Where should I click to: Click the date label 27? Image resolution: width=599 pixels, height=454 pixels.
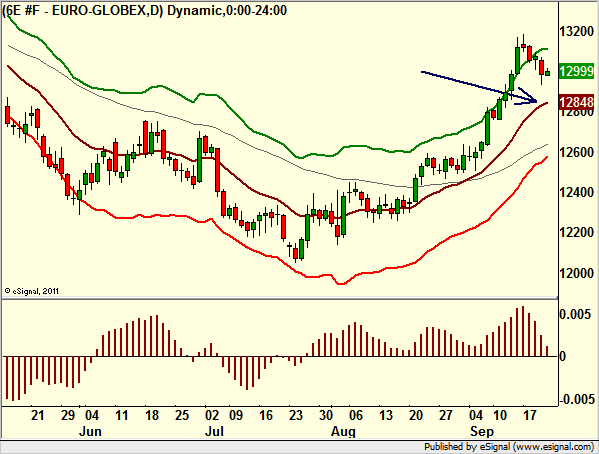tap(445, 415)
